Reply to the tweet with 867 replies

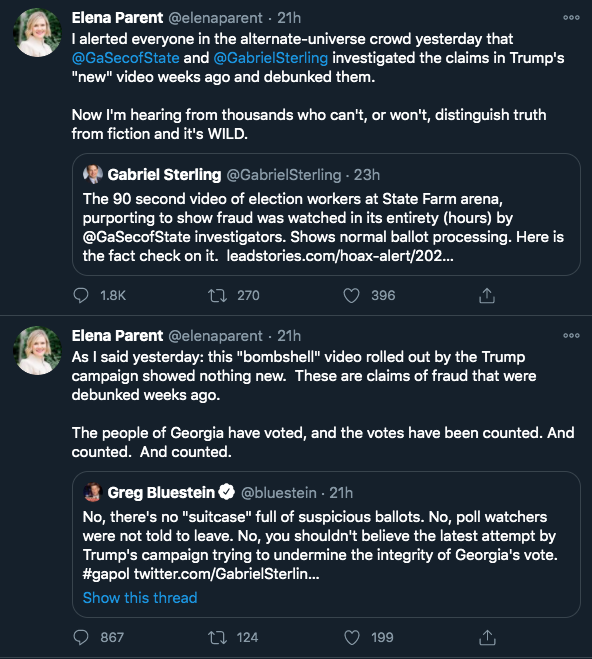point(81,638)
